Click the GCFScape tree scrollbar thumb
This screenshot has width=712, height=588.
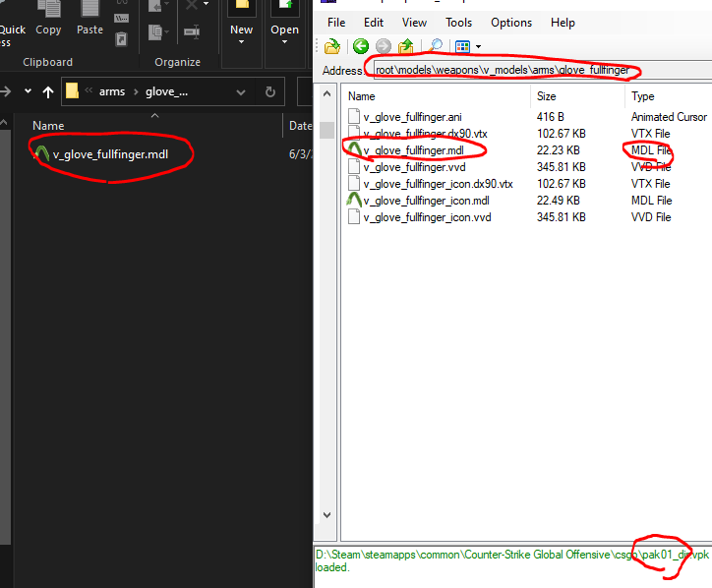326,130
